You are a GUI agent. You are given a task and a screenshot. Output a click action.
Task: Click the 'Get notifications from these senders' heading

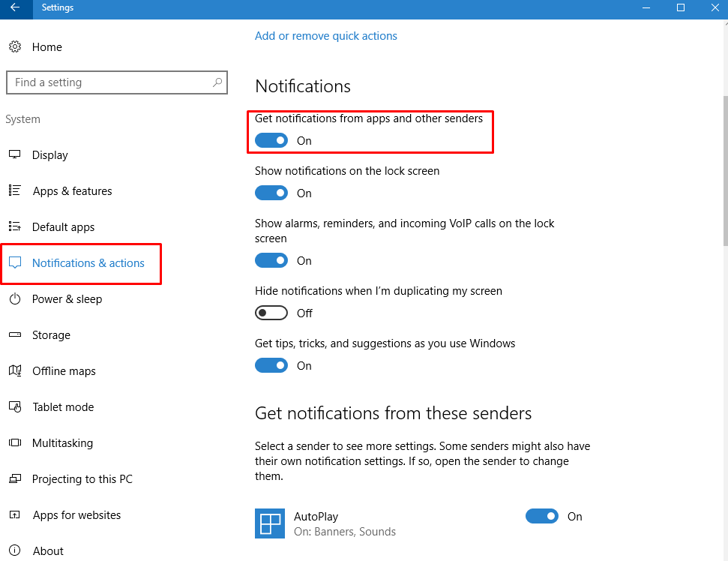point(394,413)
